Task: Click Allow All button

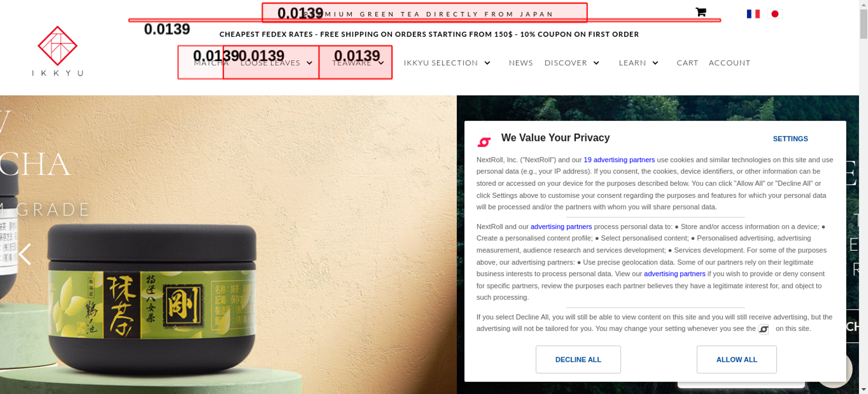Action: [x=736, y=359]
